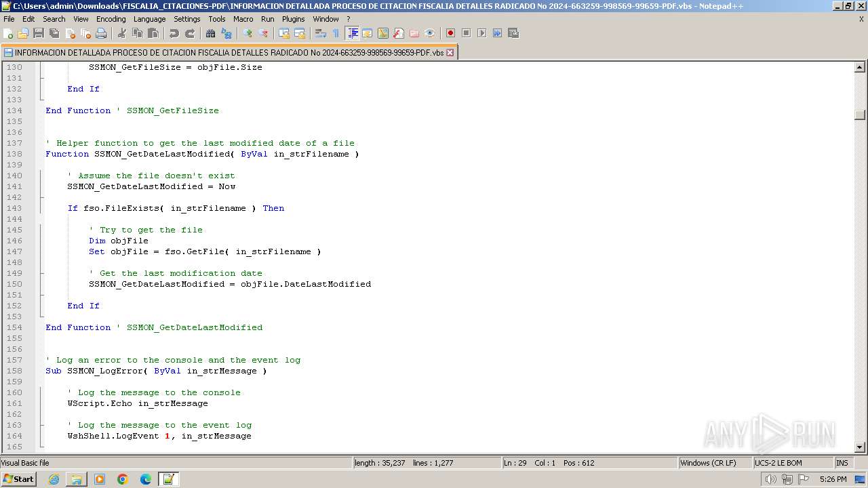This screenshot has width=868, height=488.
Task: Click the Copy toolbar icon
Action: (138, 33)
